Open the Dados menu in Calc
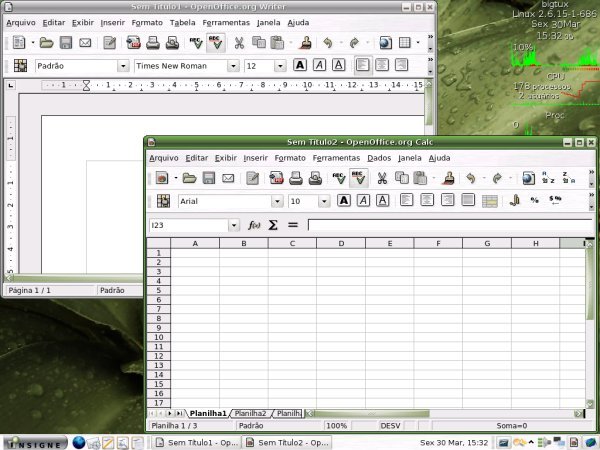Viewport: 600px width, 450px height. (x=379, y=158)
